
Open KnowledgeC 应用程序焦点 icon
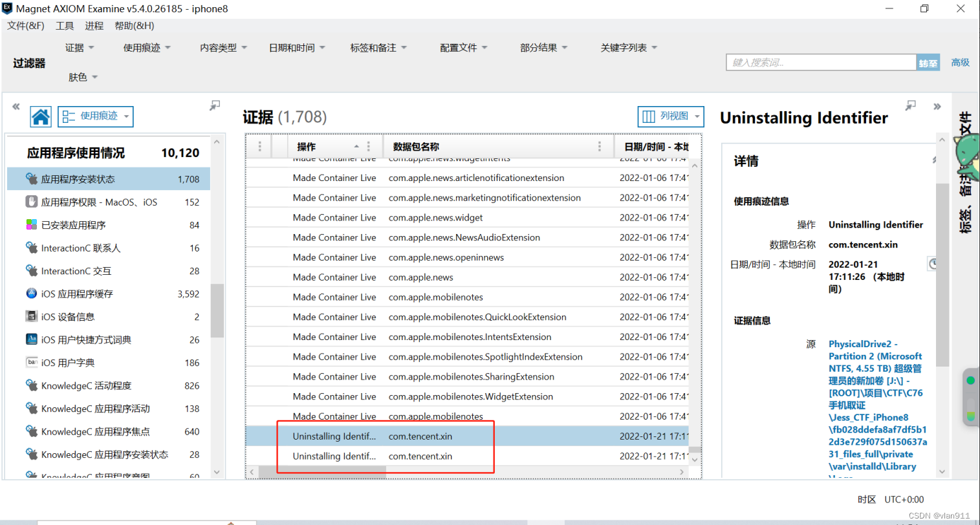(x=31, y=431)
